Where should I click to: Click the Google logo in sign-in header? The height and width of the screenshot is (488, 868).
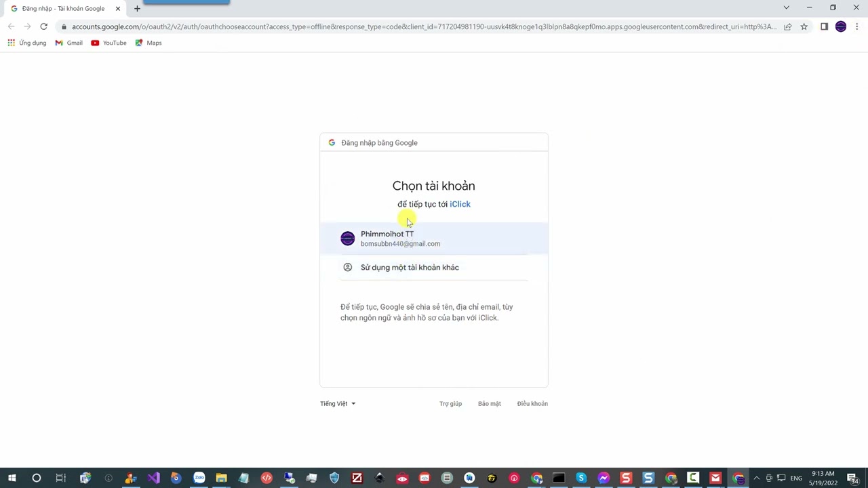tap(332, 143)
